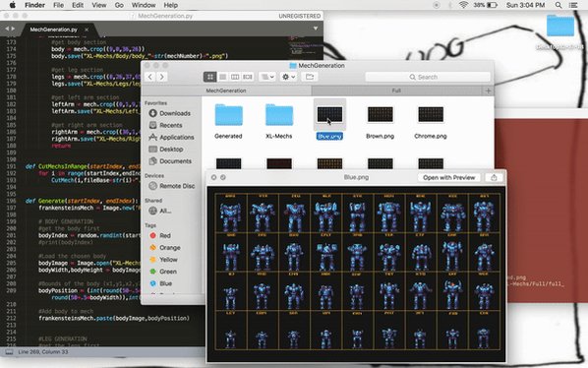Screen dimensions: 588x368
Task: Select the Chrome.png file thumbnail
Action: point(431,114)
